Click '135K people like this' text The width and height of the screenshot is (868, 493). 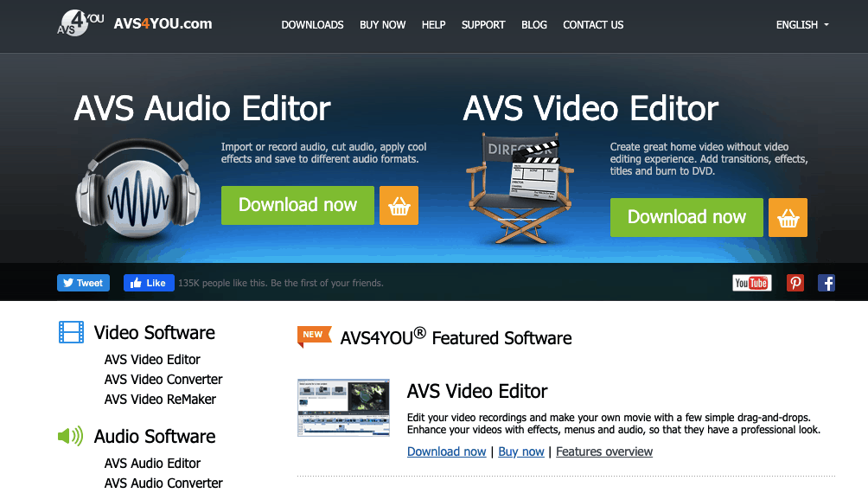281,283
